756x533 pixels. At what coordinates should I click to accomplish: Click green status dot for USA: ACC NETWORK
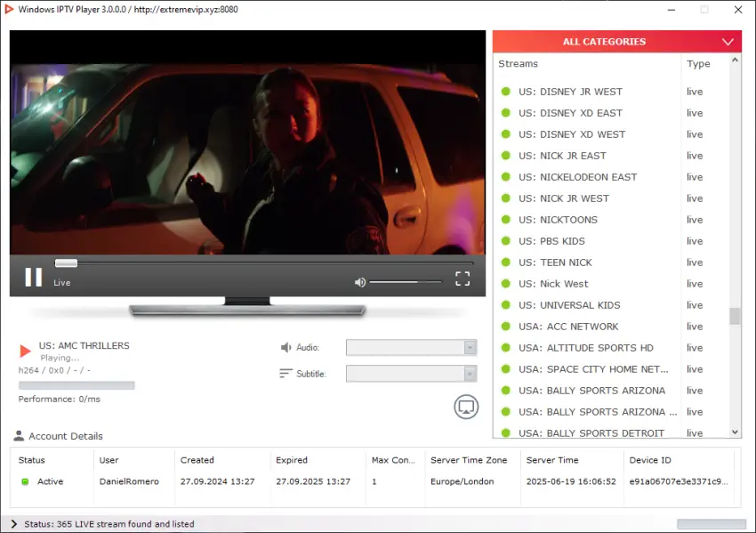pyautogui.click(x=506, y=326)
